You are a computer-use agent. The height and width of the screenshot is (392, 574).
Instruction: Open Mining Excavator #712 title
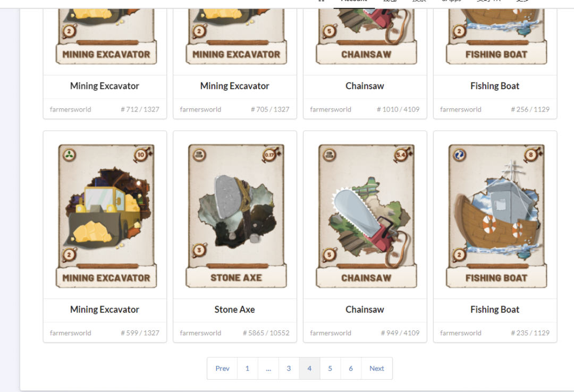[105, 86]
